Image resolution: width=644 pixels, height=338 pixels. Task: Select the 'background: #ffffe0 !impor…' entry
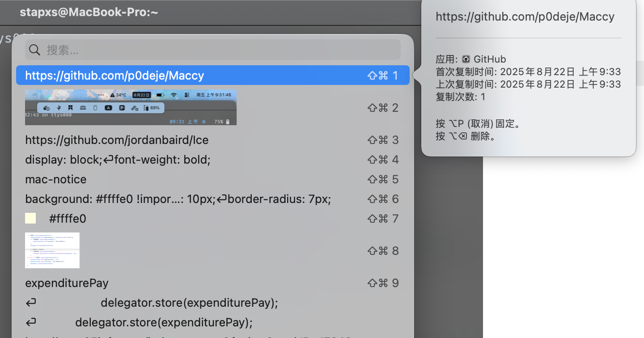[x=213, y=199]
